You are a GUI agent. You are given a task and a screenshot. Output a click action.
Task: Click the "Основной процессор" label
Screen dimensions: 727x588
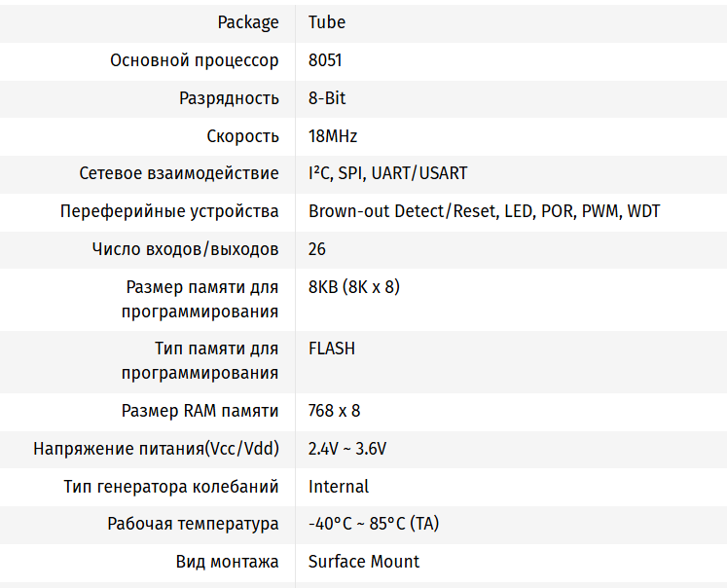coord(195,60)
